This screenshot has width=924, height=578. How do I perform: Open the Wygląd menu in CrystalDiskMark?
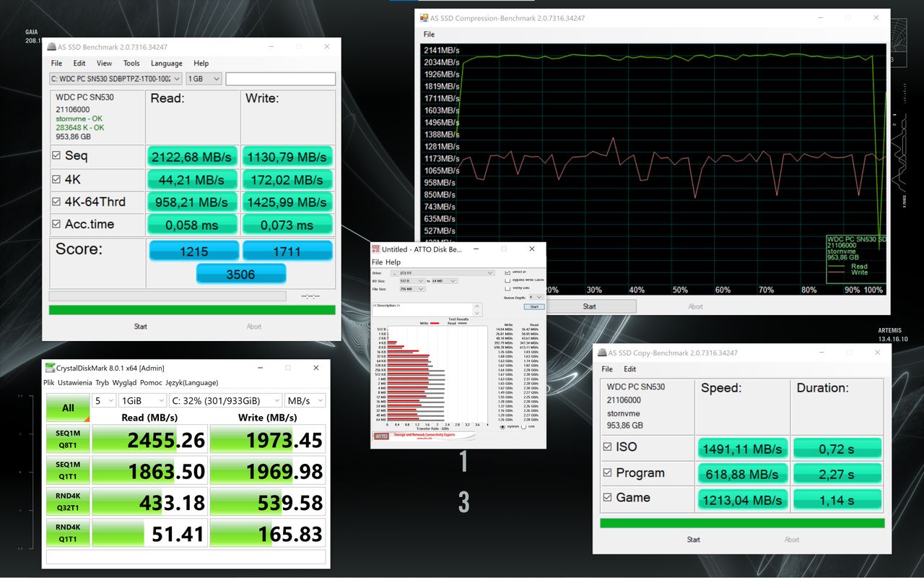click(124, 383)
